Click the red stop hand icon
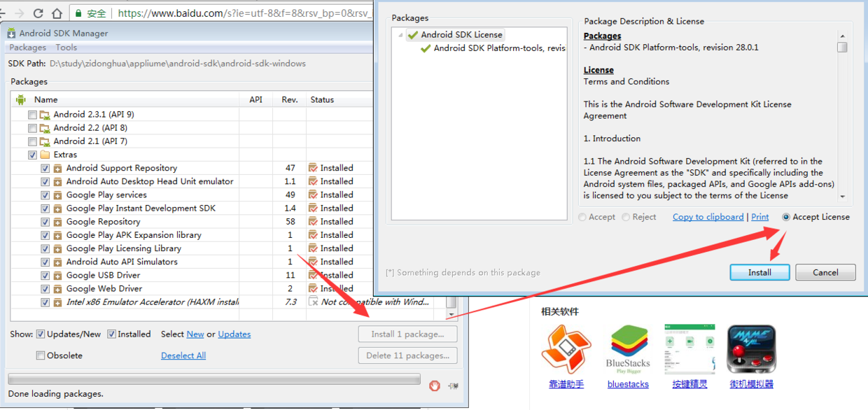868x410 pixels. tap(435, 386)
